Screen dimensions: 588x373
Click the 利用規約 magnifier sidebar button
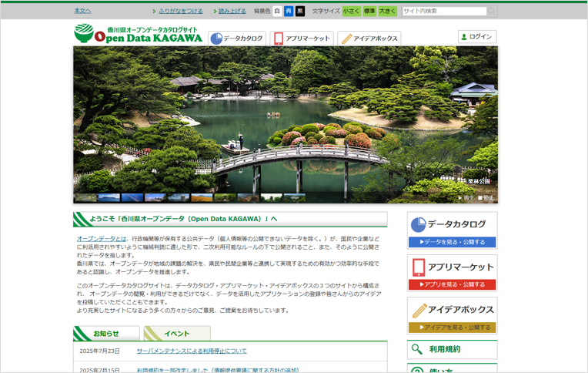(x=452, y=349)
